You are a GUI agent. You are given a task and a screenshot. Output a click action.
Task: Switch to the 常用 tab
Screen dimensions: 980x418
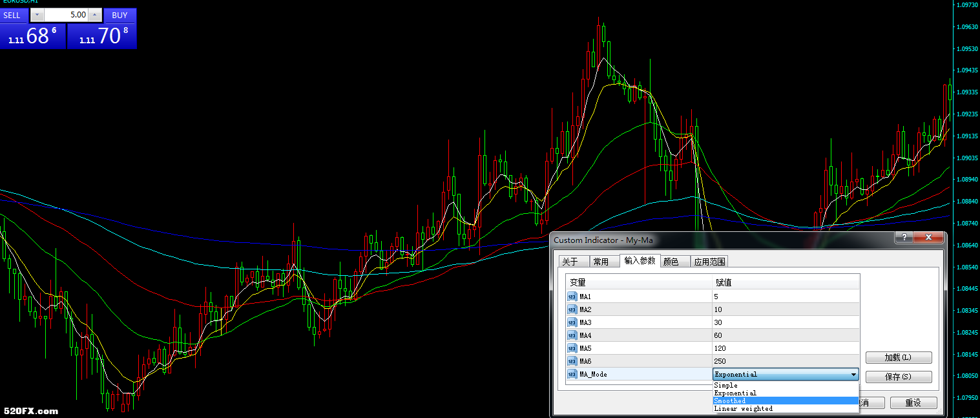603,262
